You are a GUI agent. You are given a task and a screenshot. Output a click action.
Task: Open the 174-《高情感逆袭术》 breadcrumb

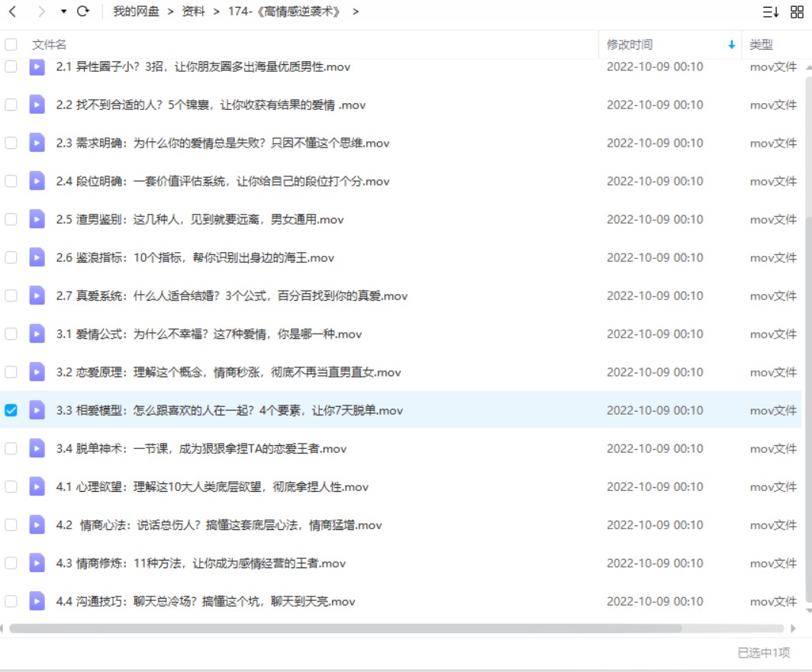tap(285, 11)
